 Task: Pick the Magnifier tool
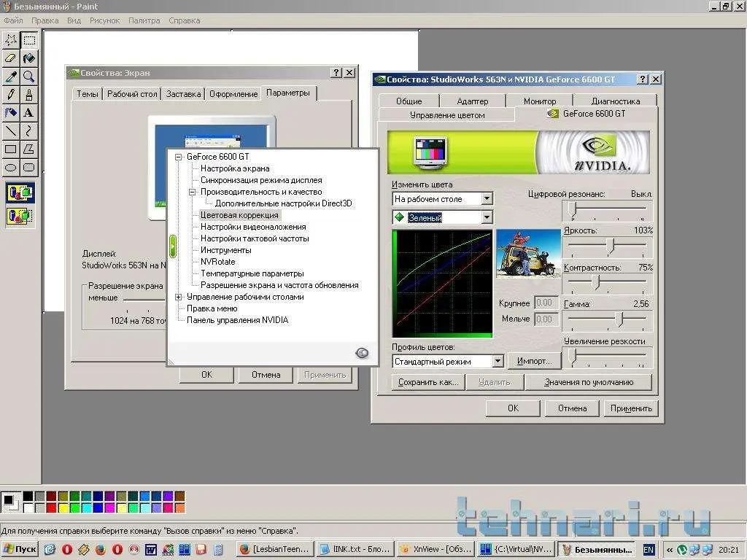coord(28,76)
